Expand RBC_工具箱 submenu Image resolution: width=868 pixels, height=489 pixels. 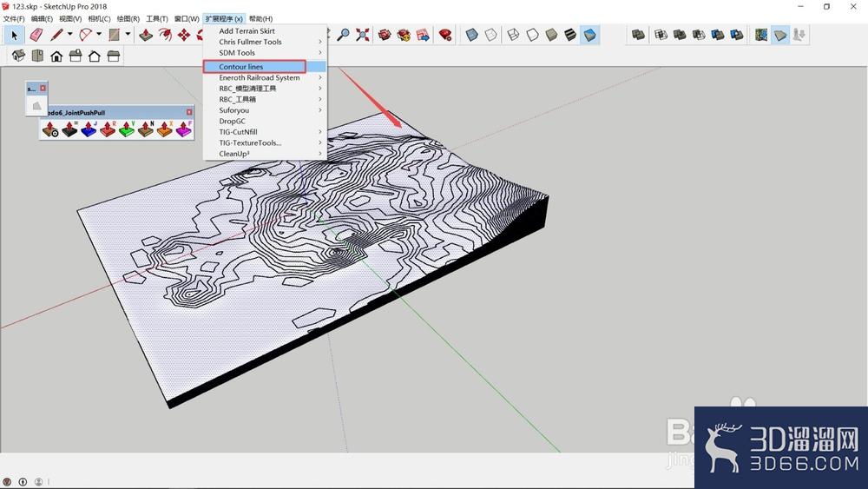pos(265,100)
